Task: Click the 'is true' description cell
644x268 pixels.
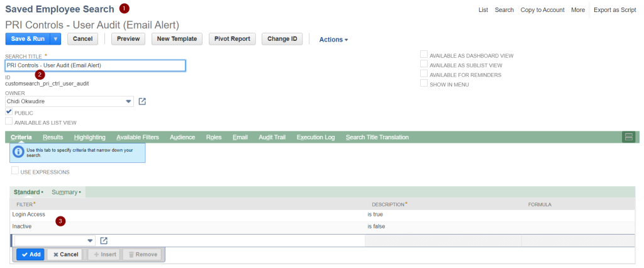Action: [x=375, y=215]
